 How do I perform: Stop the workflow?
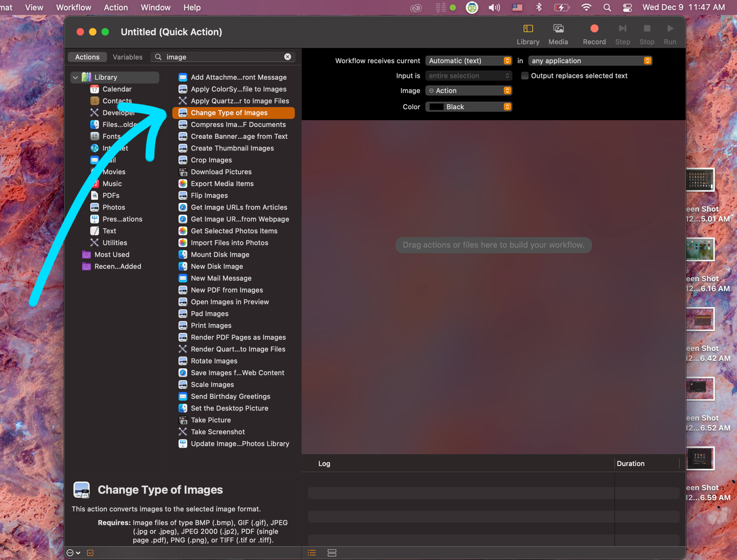click(646, 34)
